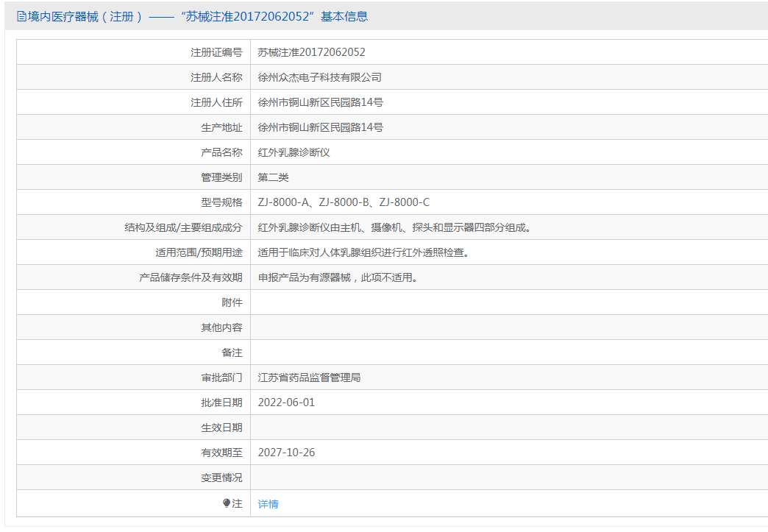The width and height of the screenshot is (768, 532).
Task: Click the 有效期至 label
Action: tap(221, 453)
